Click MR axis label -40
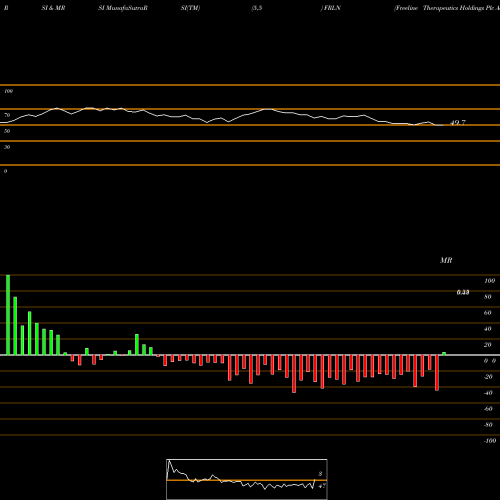500x500 pixels. (488, 393)
